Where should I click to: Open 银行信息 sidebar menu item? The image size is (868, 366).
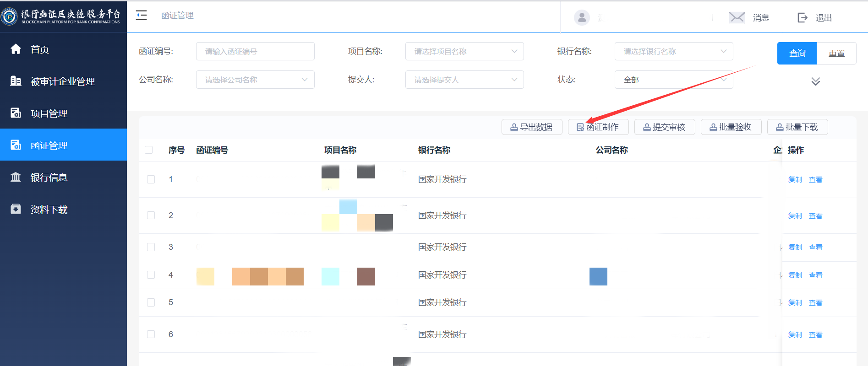49,178
